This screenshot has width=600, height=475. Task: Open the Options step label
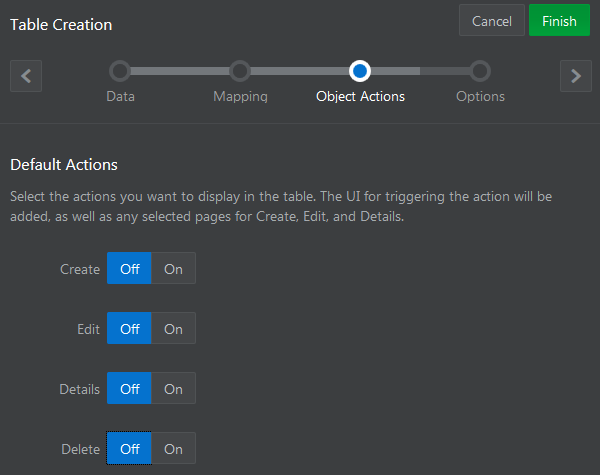tap(480, 97)
